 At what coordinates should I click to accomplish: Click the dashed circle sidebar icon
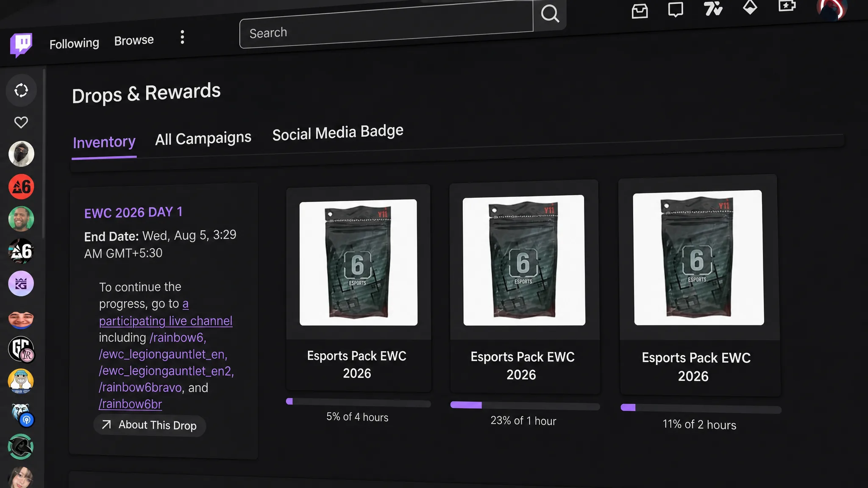point(21,90)
